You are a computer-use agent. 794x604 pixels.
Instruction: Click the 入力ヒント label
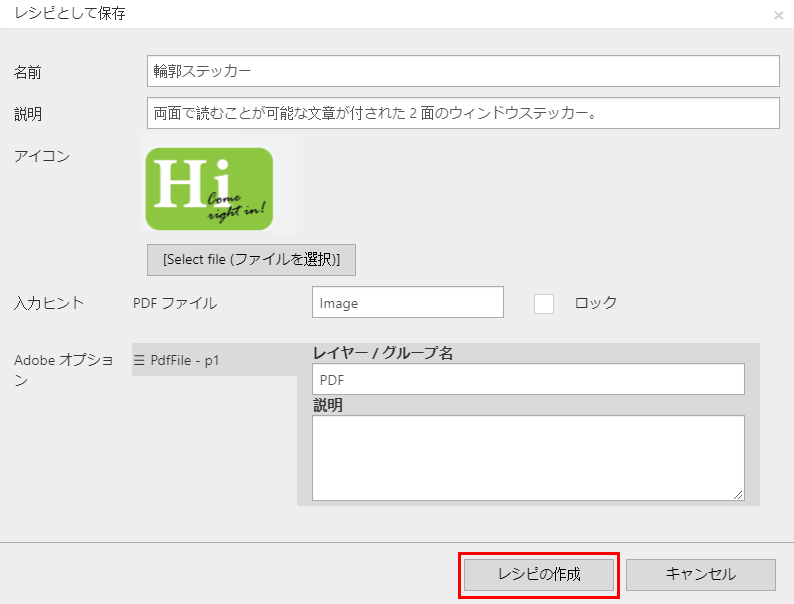point(49,303)
